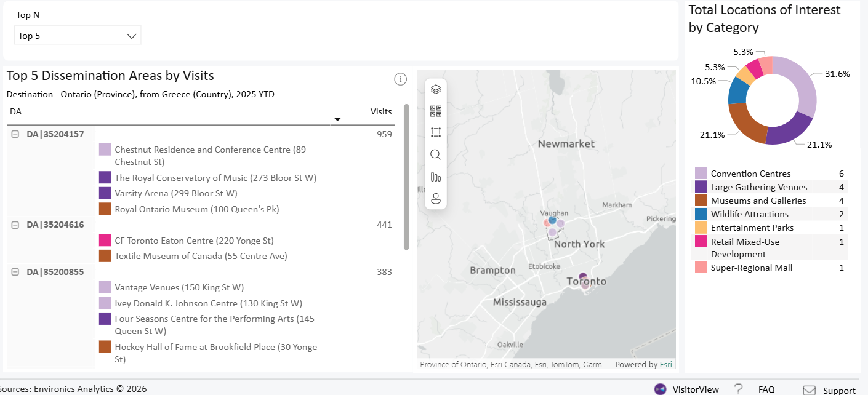Viewport: 868px width, 395px height.
Task: Click the Brampton label on map
Action: point(492,270)
